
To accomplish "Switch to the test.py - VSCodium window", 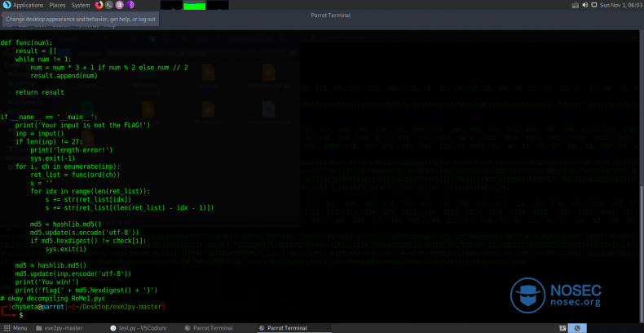I will click(x=138, y=328).
